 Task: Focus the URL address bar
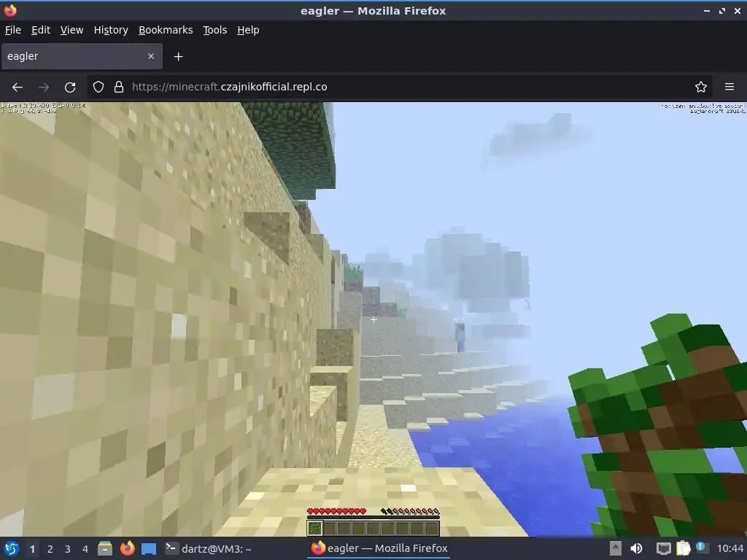tap(400, 87)
